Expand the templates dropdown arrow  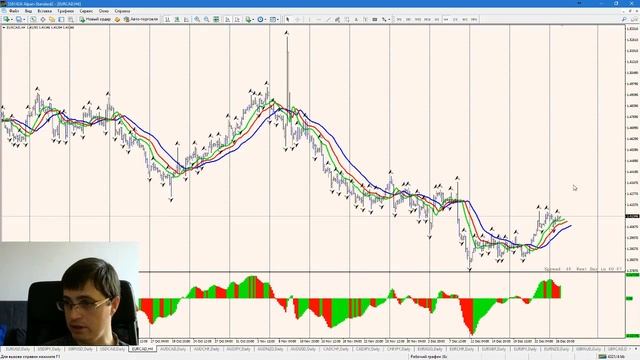tap(278, 19)
